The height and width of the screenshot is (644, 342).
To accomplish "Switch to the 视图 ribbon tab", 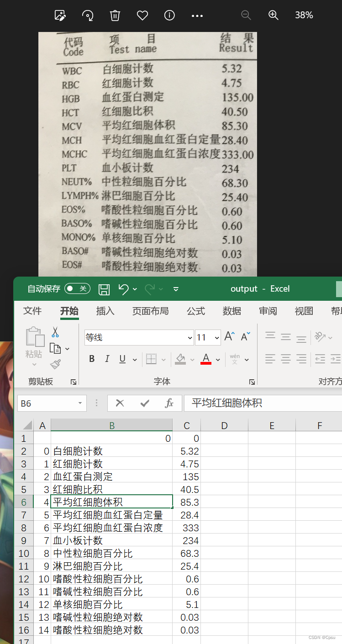I will point(304,311).
